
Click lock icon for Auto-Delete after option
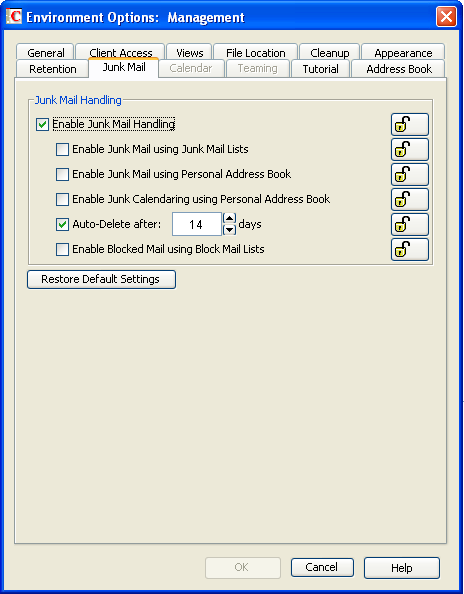pyautogui.click(x=409, y=224)
